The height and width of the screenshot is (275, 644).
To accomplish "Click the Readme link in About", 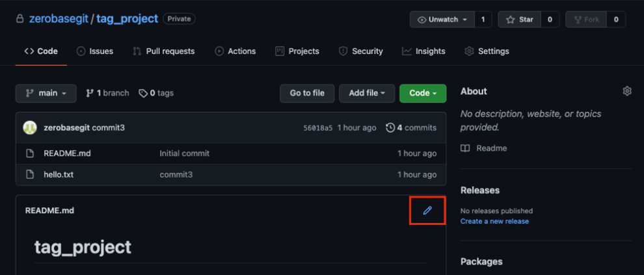I will click(484, 148).
